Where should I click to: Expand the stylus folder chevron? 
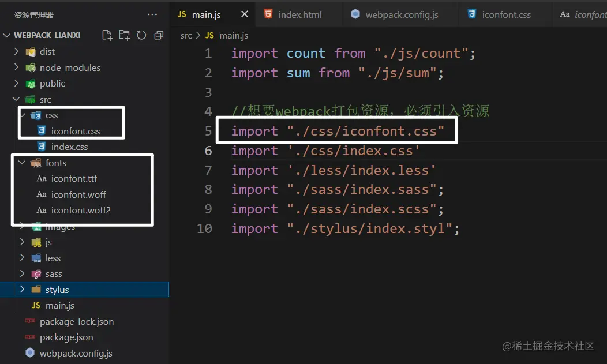tap(22, 289)
